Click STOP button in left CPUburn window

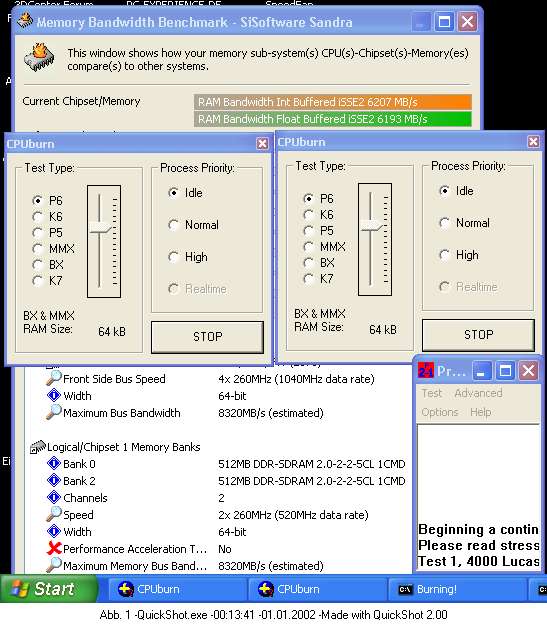tap(207, 337)
